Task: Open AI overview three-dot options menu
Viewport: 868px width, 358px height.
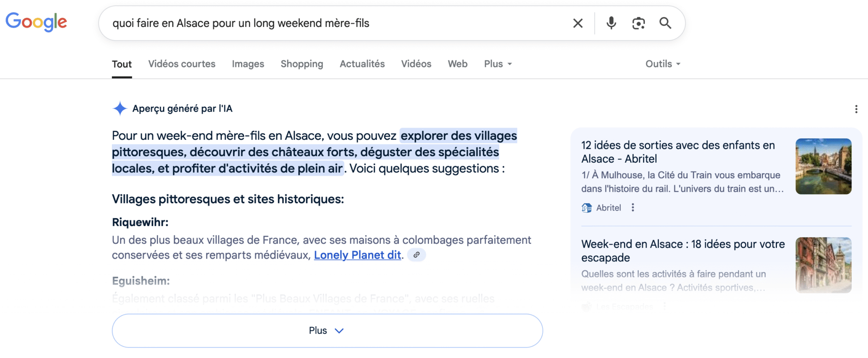Action: tap(856, 109)
